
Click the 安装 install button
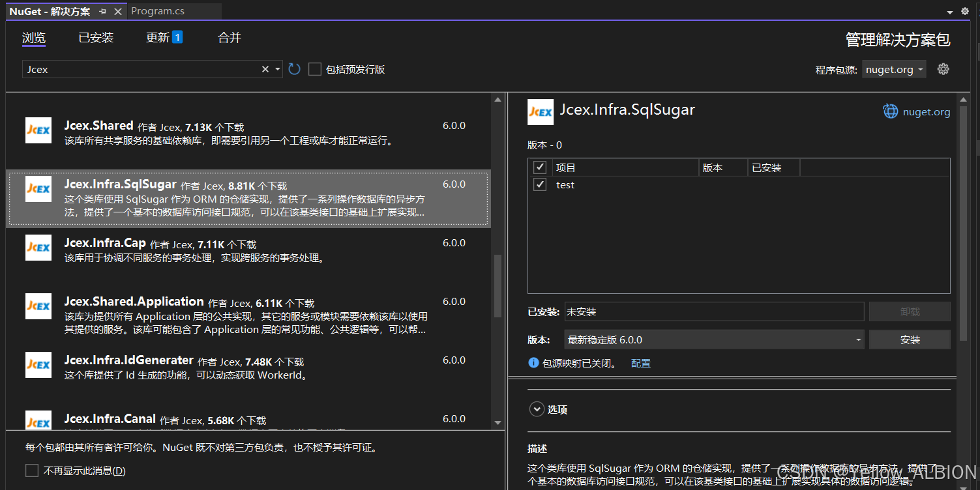pos(910,339)
